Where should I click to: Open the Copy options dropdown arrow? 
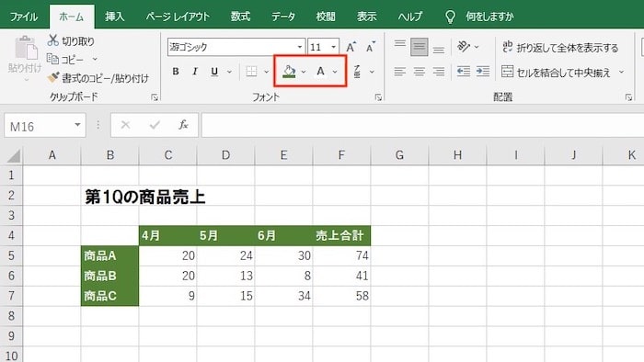95,59
